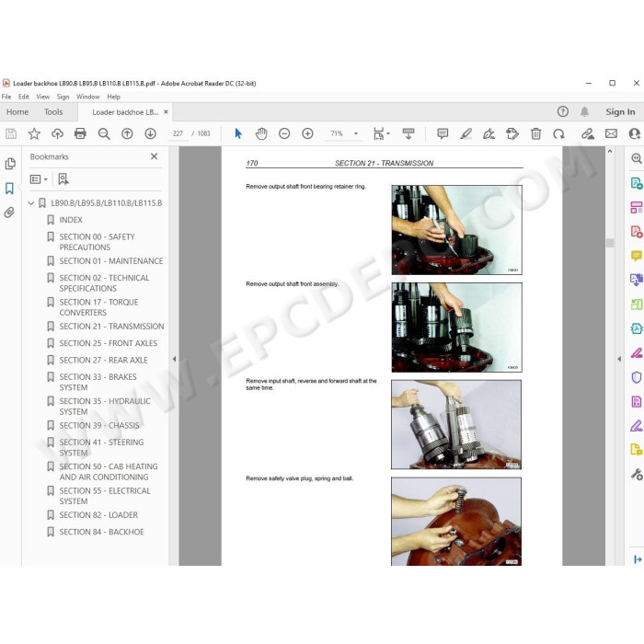Image resolution: width=644 pixels, height=644 pixels.
Task: Print the document with printer icon
Action: click(80, 133)
